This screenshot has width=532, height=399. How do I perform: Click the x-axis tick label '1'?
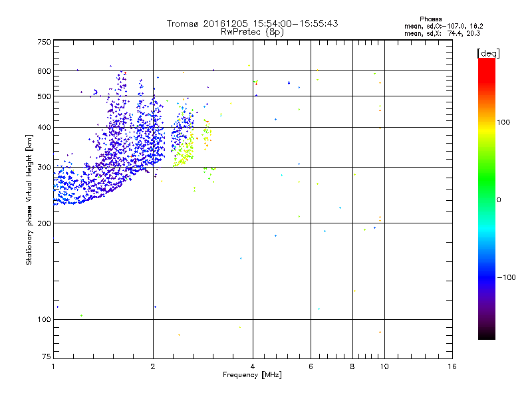pyautogui.click(x=53, y=366)
